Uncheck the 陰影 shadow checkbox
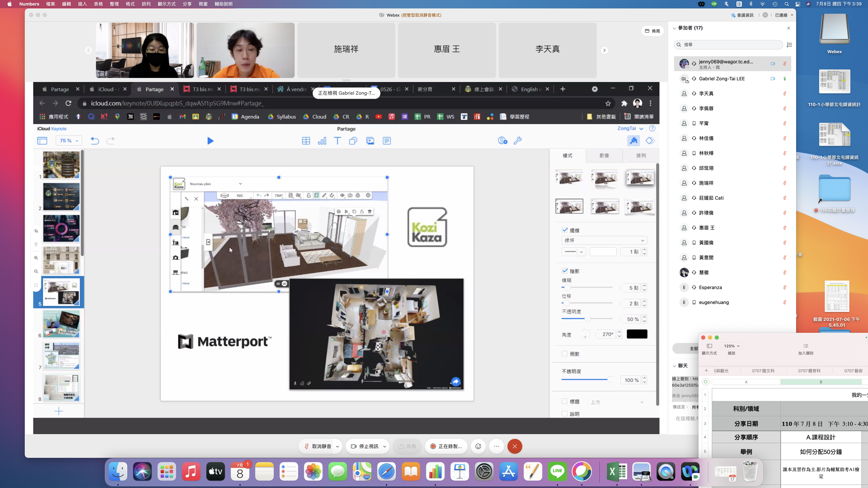The height and width of the screenshot is (488, 868). (x=565, y=271)
